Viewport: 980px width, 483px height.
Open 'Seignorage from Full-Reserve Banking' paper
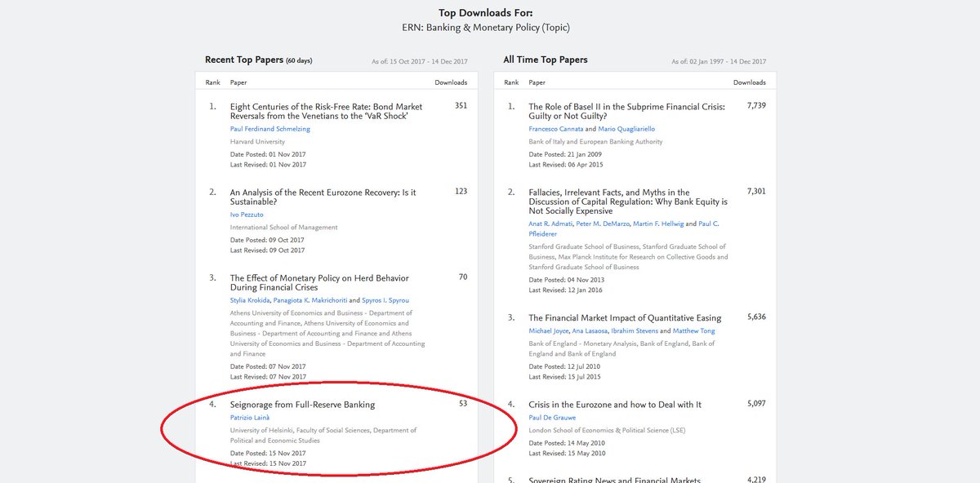coord(303,405)
